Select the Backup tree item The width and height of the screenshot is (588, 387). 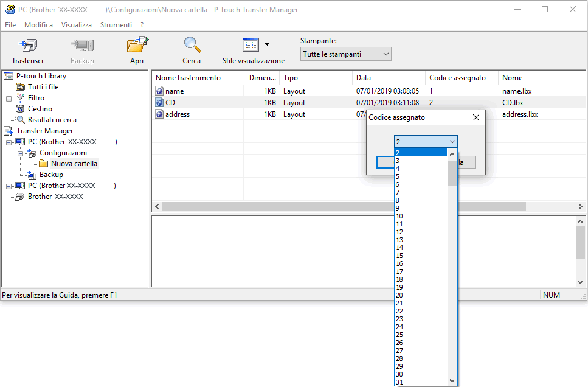click(x=51, y=175)
